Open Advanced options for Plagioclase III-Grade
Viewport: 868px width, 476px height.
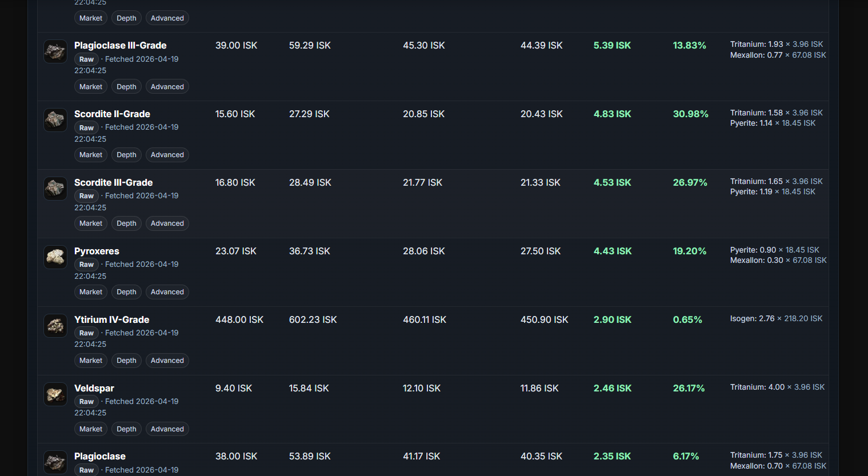point(167,87)
